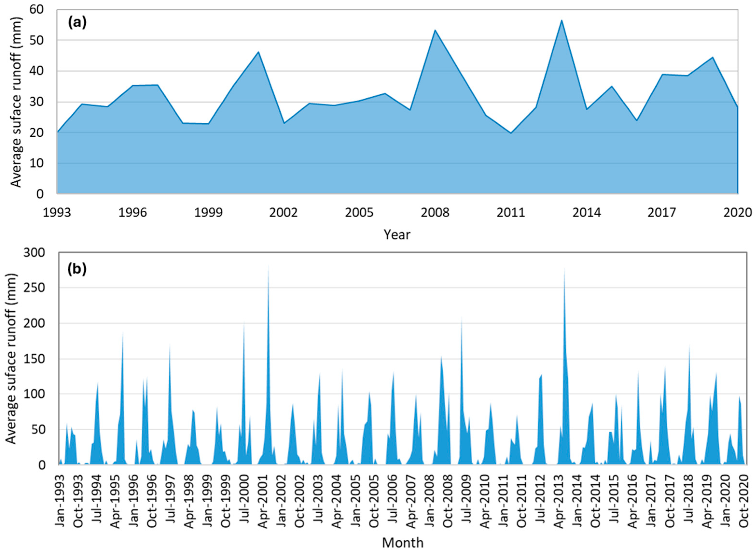Click the 300 y-axis value in chart (b)
The image size is (756, 552).
34,253
